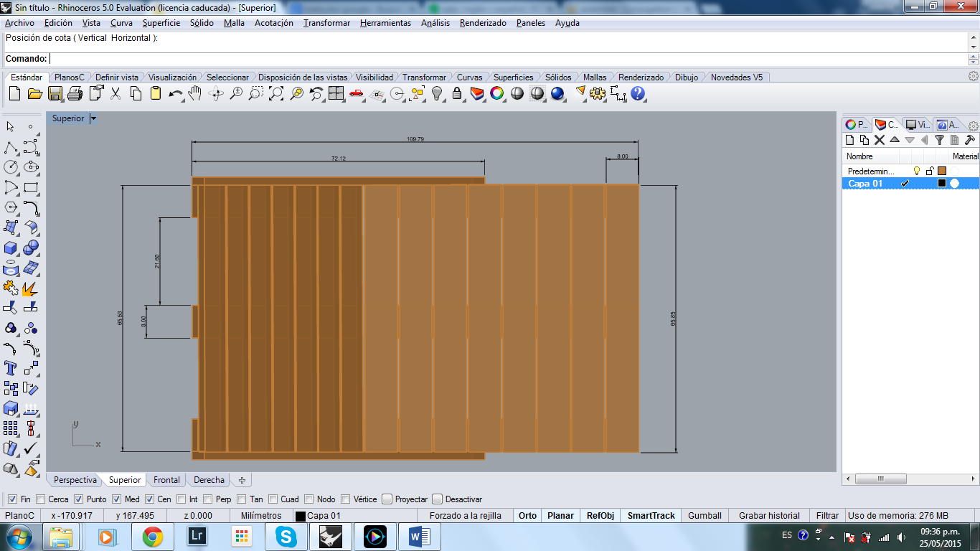This screenshot has height=551, width=980.
Task: Open a file with the folder icon
Action: click(34, 93)
